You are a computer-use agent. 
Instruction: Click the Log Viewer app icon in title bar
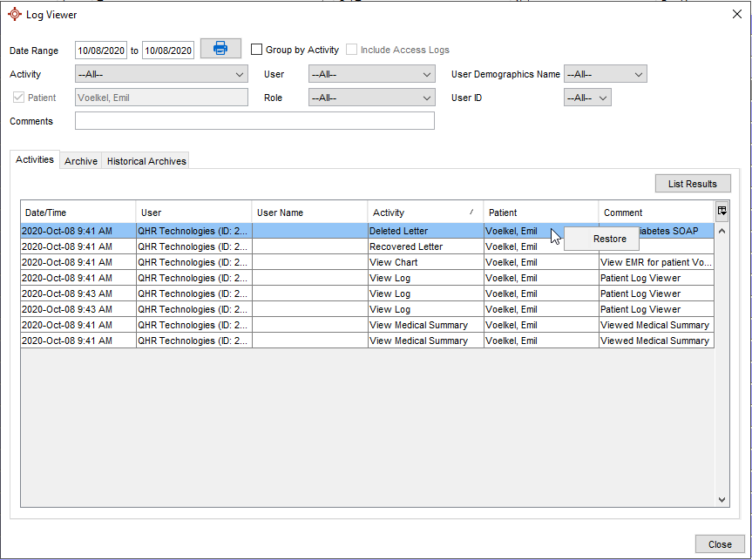[14, 14]
